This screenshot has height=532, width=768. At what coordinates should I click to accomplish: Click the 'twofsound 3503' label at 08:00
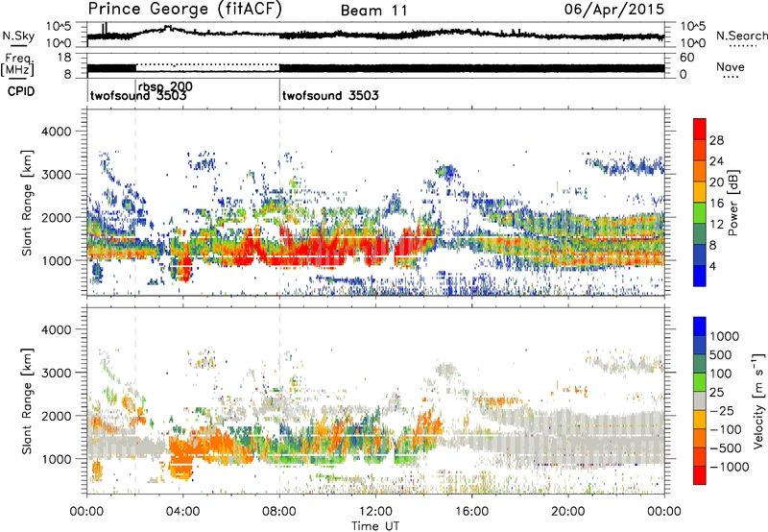[x=330, y=95]
